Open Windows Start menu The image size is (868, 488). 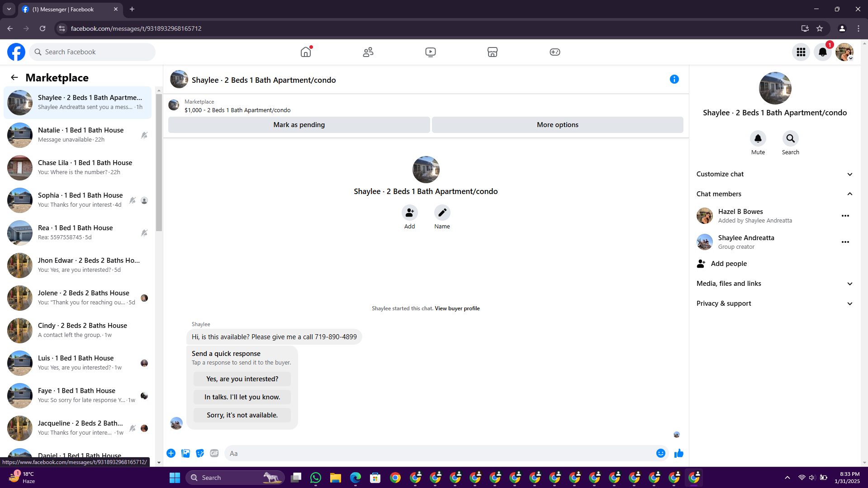pos(175,478)
